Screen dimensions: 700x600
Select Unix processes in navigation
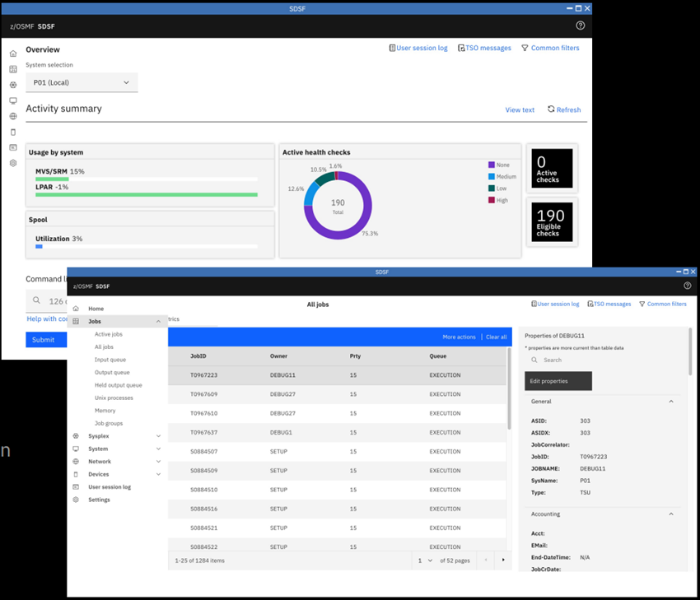coord(114,398)
